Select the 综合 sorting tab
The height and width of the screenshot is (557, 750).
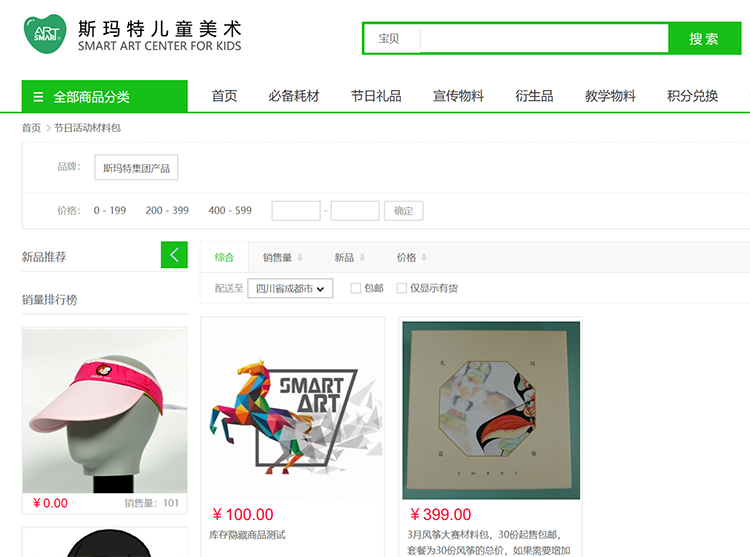click(x=224, y=258)
